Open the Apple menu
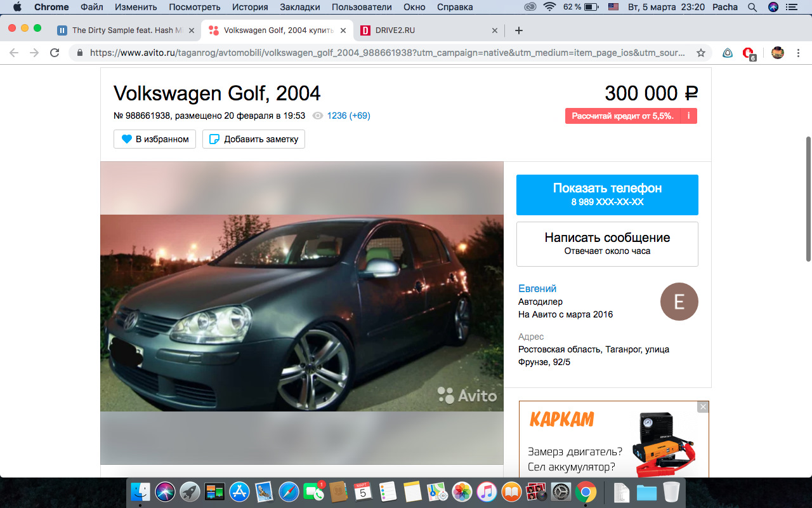 click(x=16, y=7)
